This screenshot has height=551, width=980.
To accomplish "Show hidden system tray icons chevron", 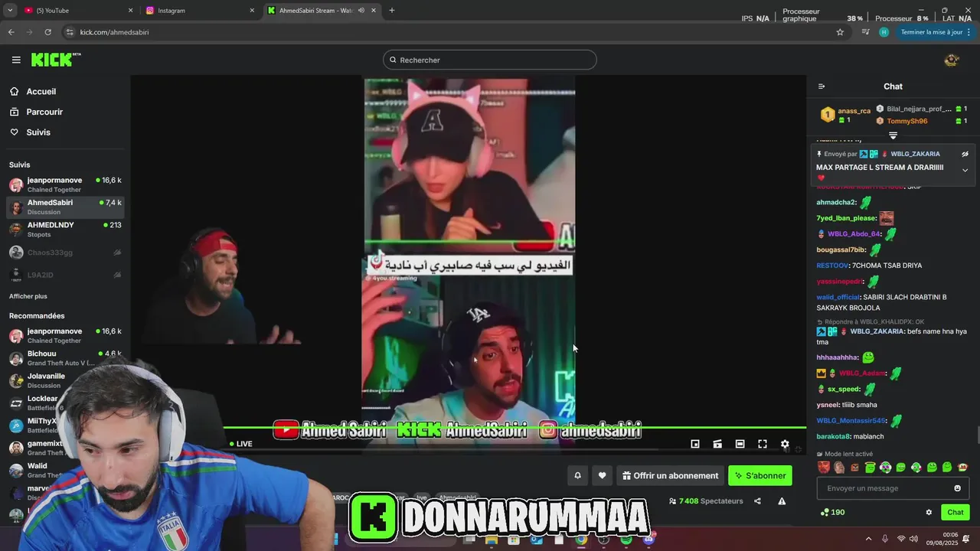I will [x=868, y=539].
